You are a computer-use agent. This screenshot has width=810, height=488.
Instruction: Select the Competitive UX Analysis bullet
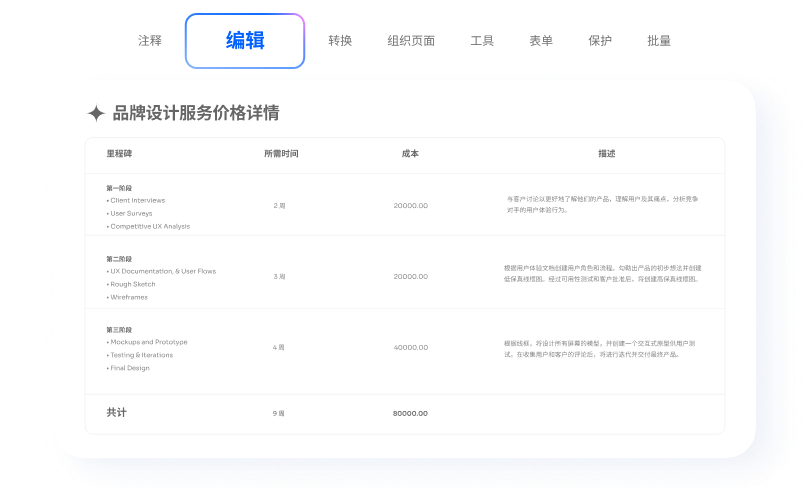coord(148,226)
